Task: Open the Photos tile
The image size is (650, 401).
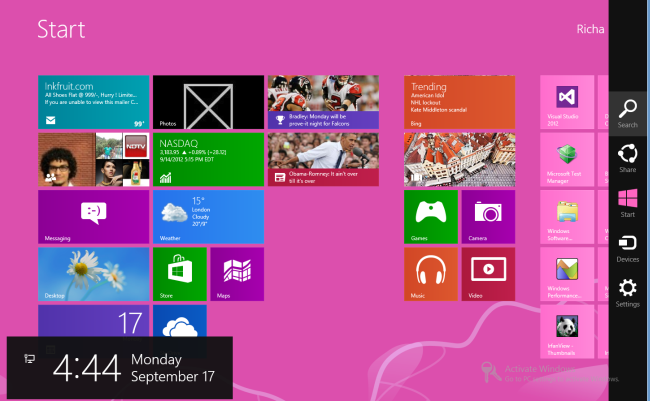Action: point(209,102)
